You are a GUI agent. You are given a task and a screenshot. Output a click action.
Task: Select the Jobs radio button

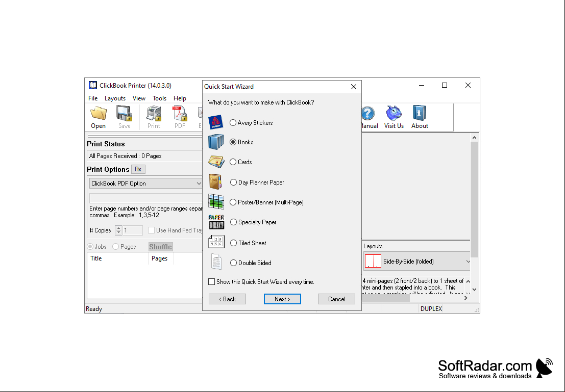click(x=90, y=247)
